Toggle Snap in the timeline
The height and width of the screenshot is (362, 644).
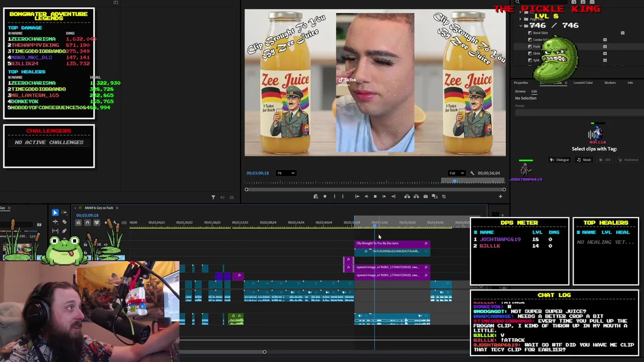point(87,223)
